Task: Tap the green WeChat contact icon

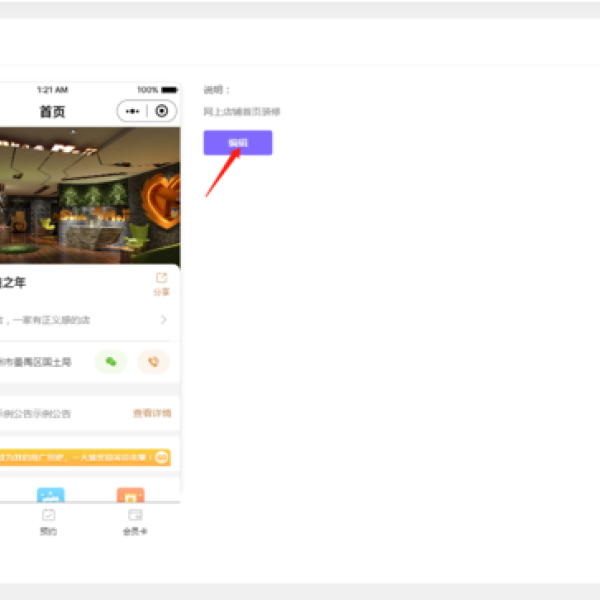Action: pos(111,362)
